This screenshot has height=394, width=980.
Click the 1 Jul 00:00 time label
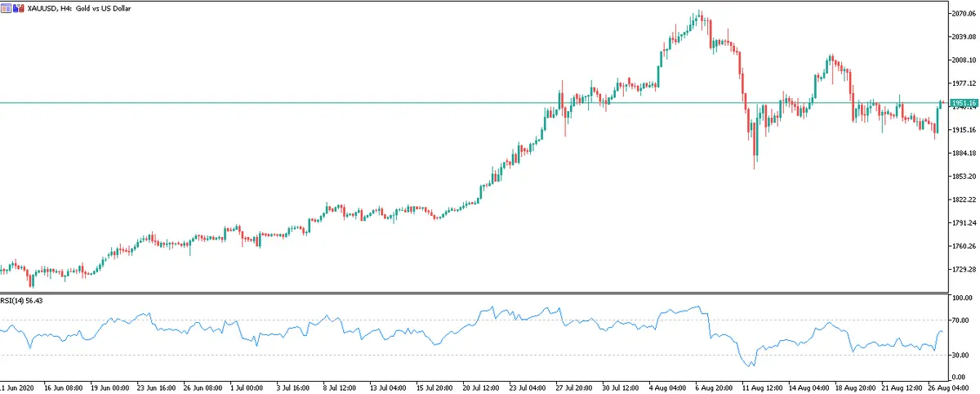246,385
